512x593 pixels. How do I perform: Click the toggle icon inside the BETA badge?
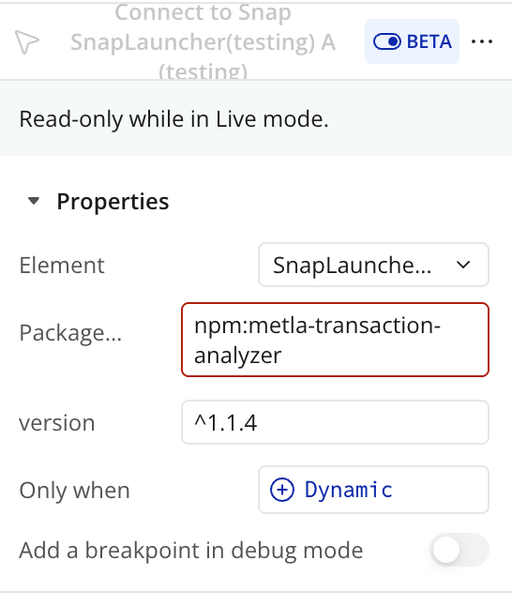[x=387, y=41]
